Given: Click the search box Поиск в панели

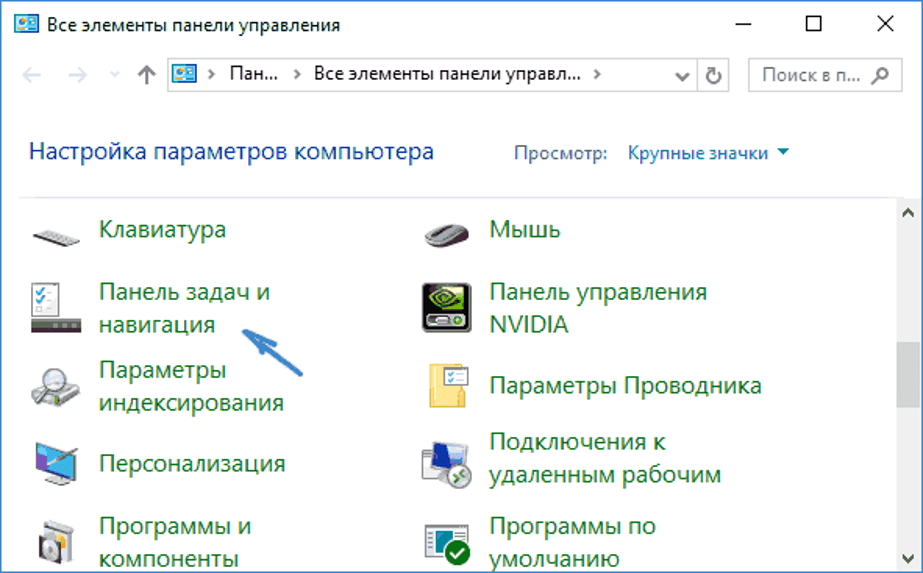Looking at the screenshot, I should (x=810, y=75).
